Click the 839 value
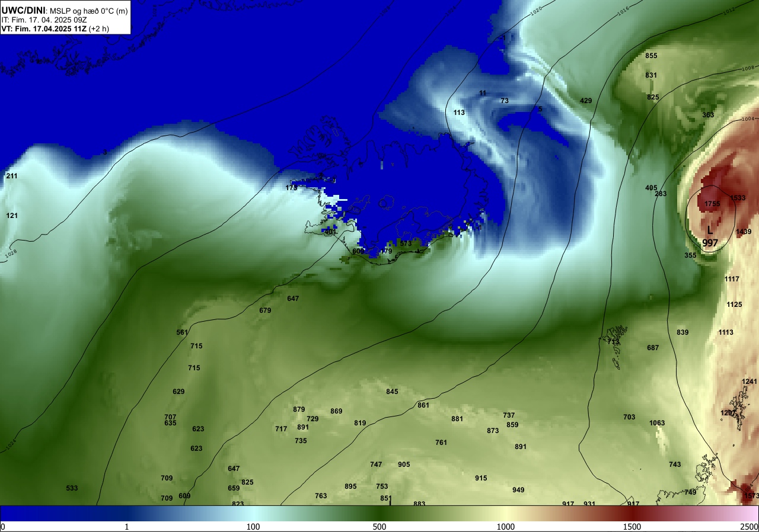 coord(683,332)
